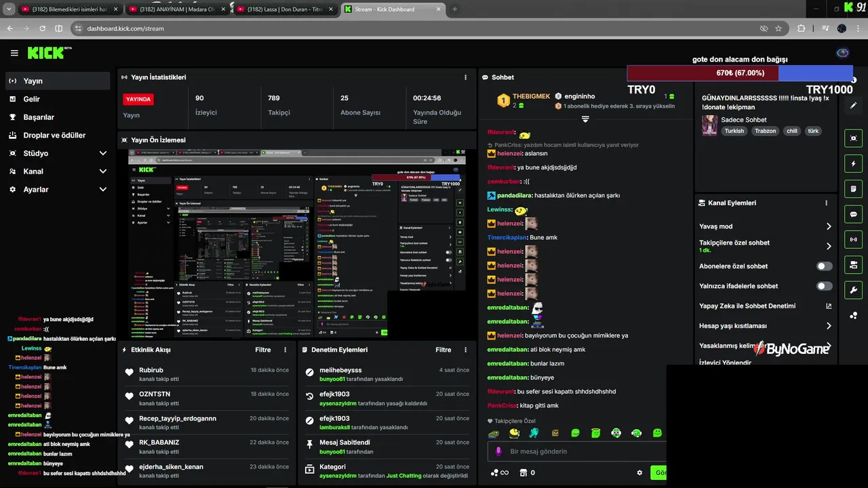Viewport: 868px width, 488px height.
Task: Click the lightning bolt quick actions icon
Action: click(853, 163)
